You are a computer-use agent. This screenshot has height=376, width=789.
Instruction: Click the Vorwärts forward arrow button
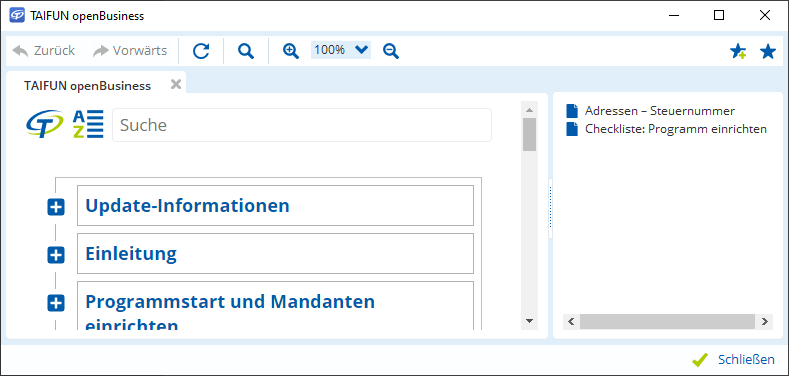(x=130, y=50)
